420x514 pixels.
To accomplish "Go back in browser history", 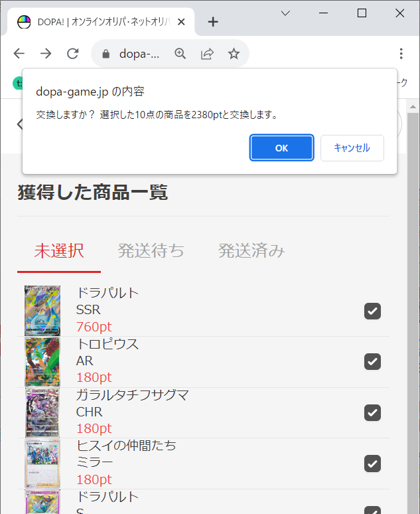I will (19, 53).
